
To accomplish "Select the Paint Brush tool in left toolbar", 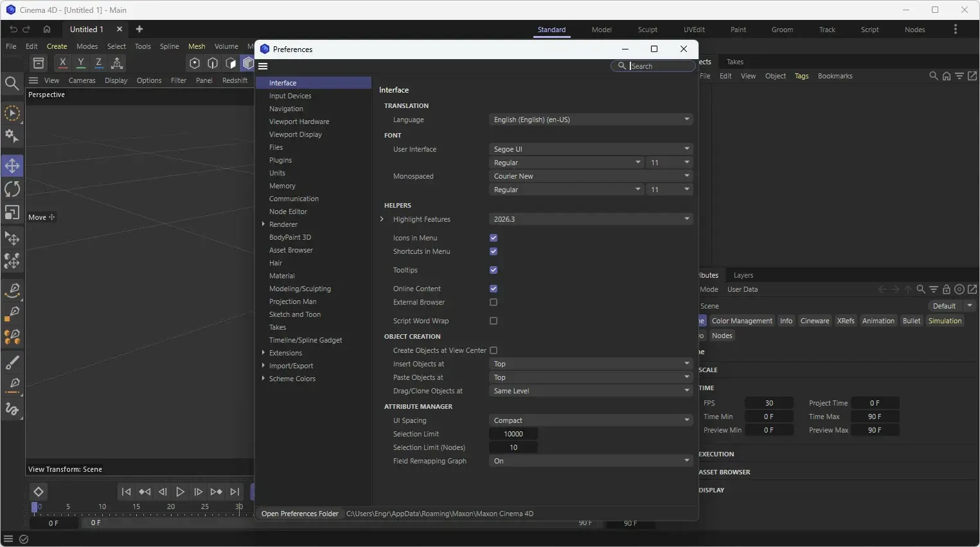I will point(12,363).
